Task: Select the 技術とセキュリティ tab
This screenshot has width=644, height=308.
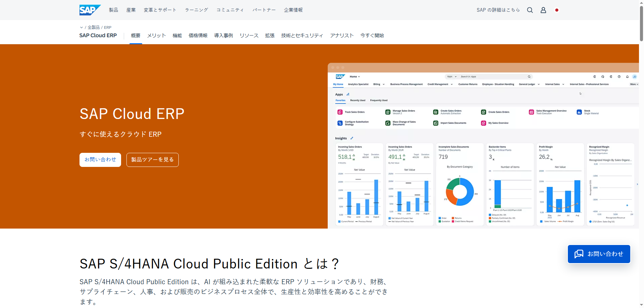Action: pyautogui.click(x=302, y=36)
